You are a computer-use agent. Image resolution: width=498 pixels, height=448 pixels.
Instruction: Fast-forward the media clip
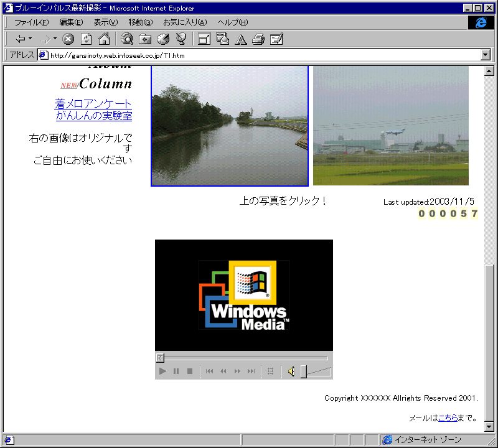coord(237,371)
